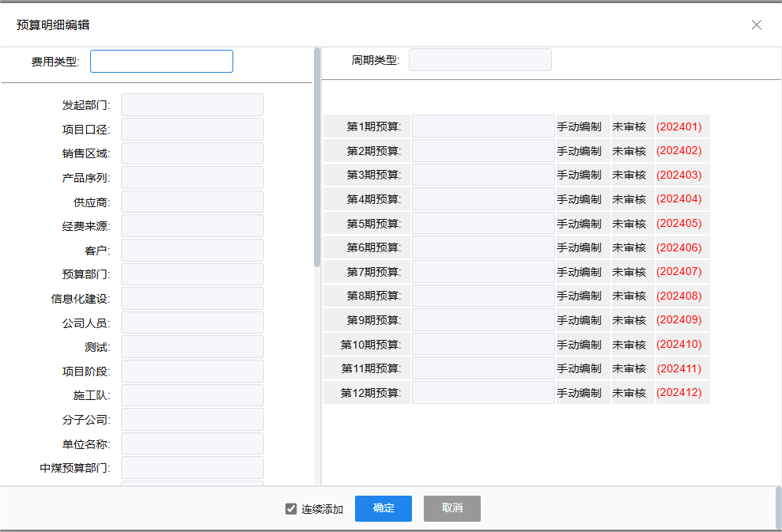Select the 发起部门 field
782x532 pixels.
tap(192, 105)
